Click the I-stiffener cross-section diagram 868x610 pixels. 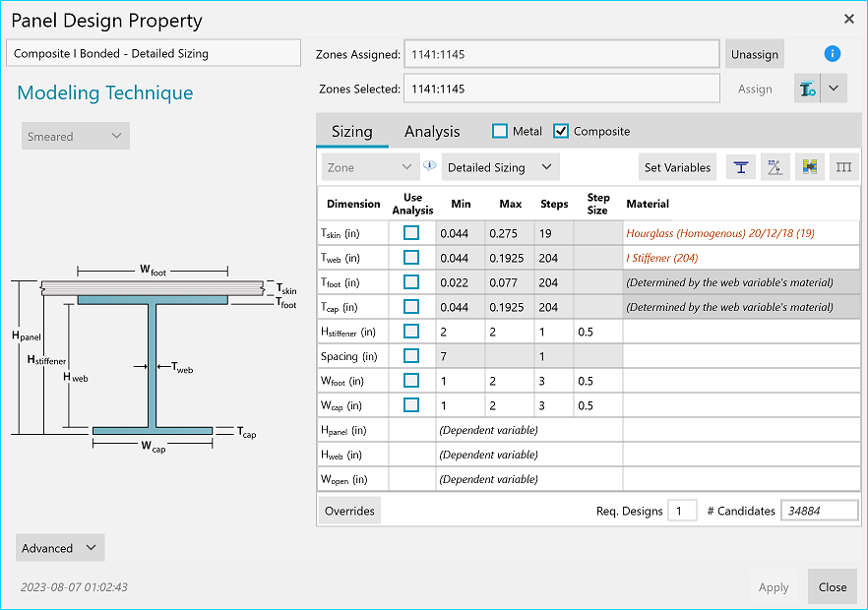tap(154, 357)
